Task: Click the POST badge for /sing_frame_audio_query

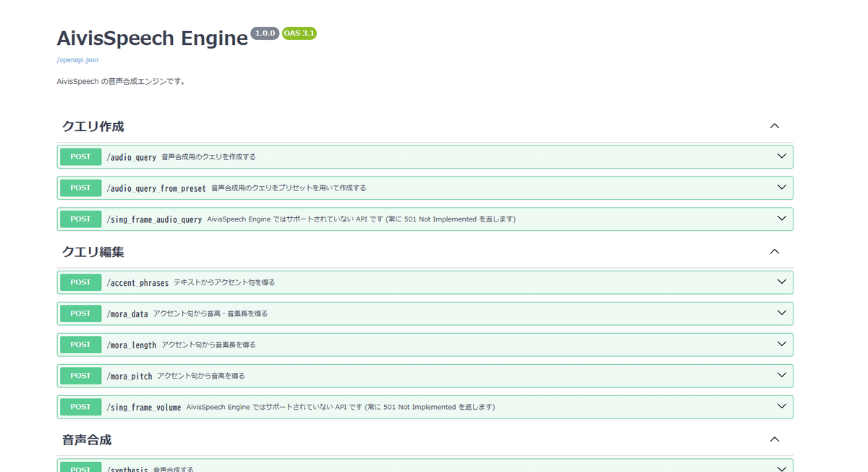Action: [x=80, y=219]
